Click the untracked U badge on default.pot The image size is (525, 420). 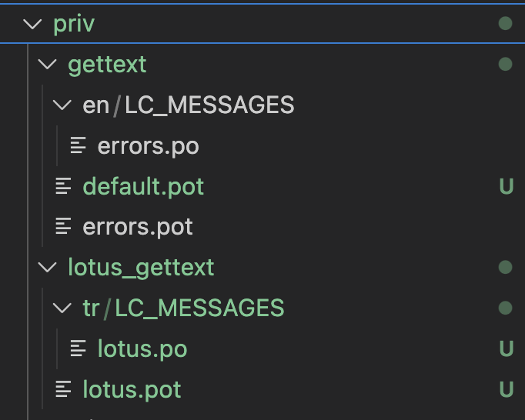506,187
